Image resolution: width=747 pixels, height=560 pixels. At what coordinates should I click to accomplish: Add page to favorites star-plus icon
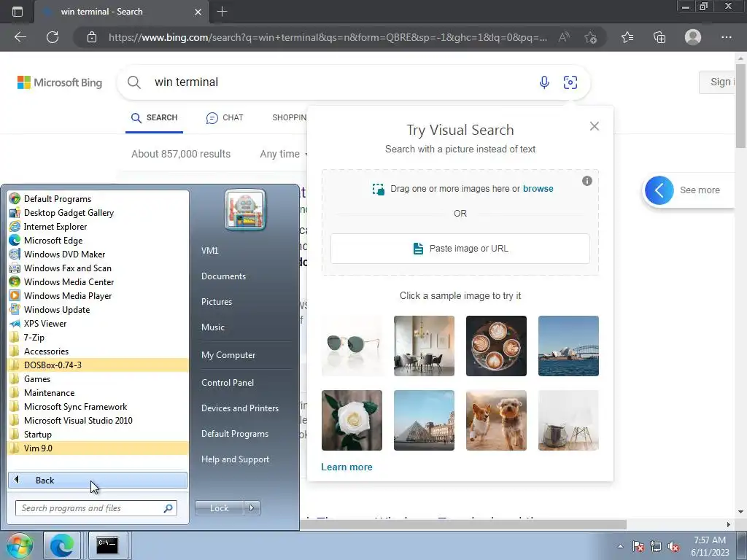[x=591, y=37]
